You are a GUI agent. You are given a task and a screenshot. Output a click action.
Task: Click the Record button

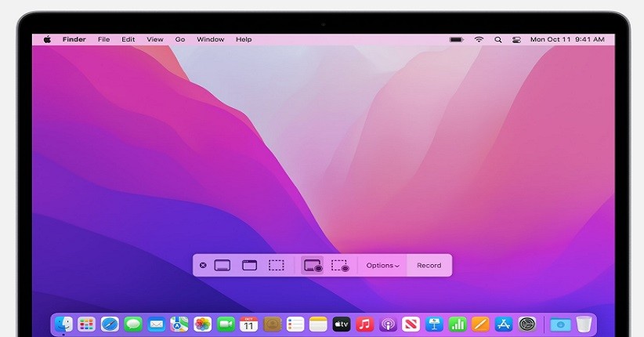point(429,266)
